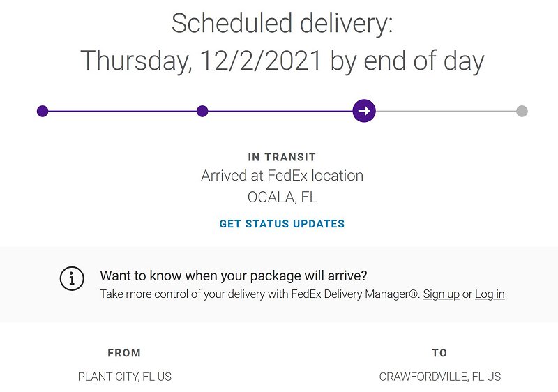Screen dimensions: 558x392
Task: Click the IN TRANSIT status label
Action: tap(282, 157)
